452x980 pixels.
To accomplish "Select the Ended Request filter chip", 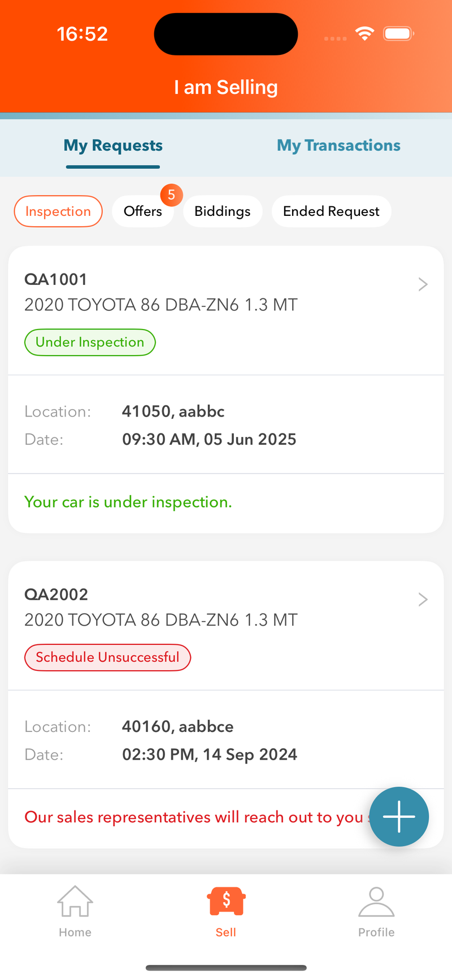I will tap(331, 211).
